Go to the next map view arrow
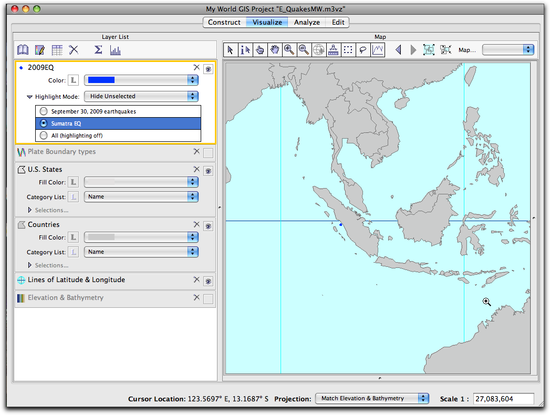550x415 pixels. 413,50
